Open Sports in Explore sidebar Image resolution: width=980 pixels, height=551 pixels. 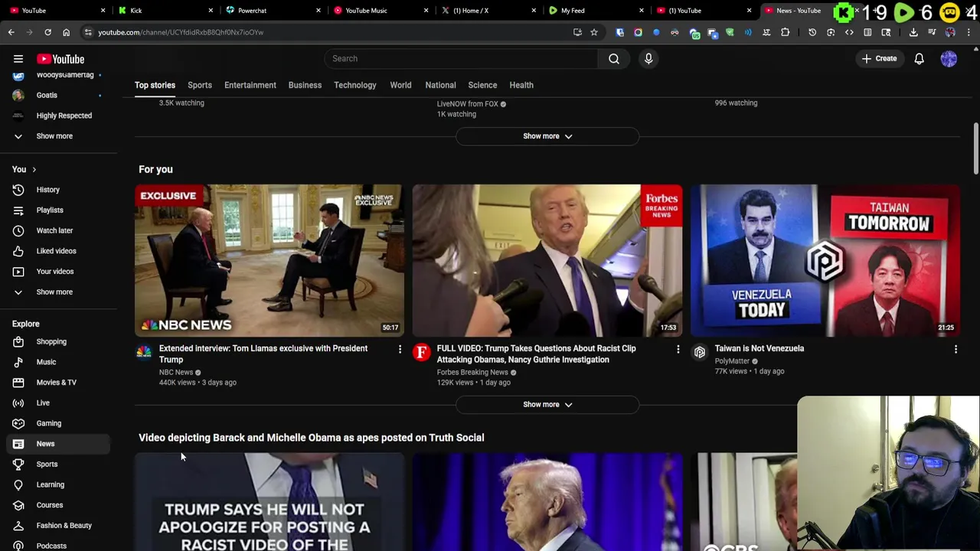59,464
